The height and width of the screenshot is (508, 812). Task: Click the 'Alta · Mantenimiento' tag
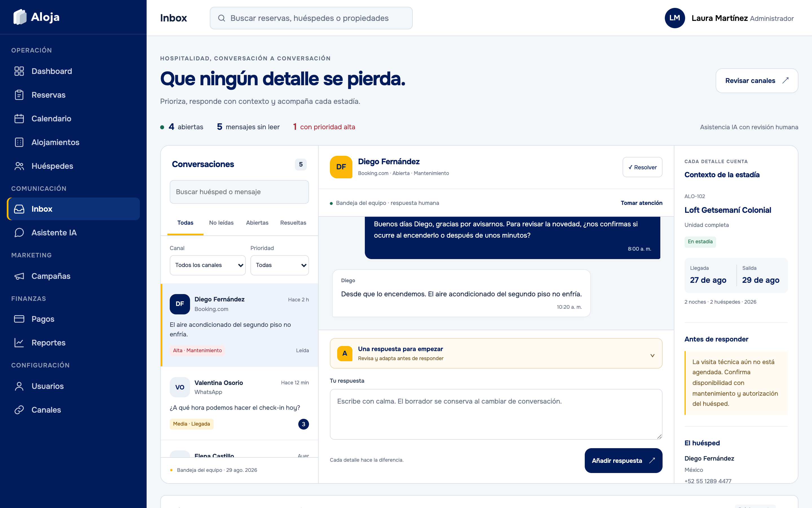[197, 351]
